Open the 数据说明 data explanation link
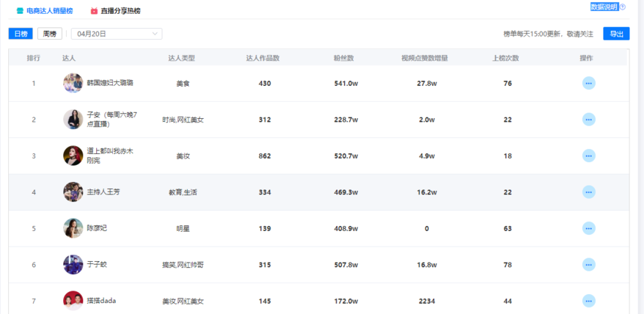644x314 pixels. [604, 7]
